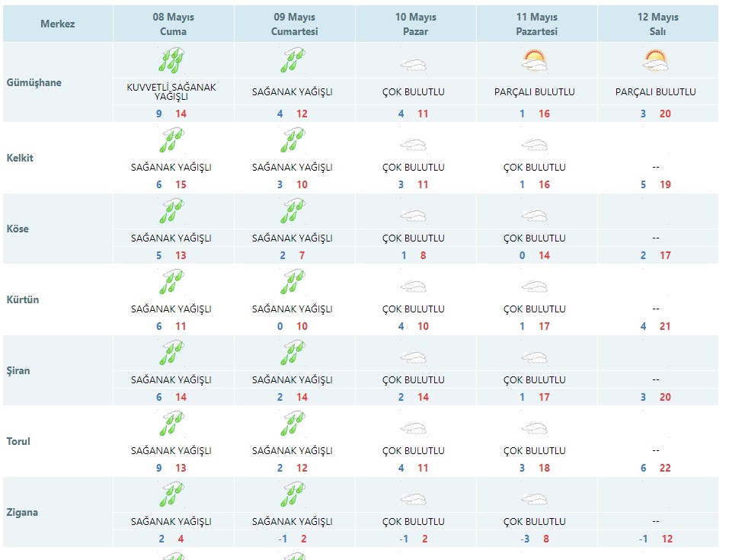Click Köse cloudy icon for 10 Mayıs Pazar
Viewport: 729px width, 560px height.
tap(414, 216)
